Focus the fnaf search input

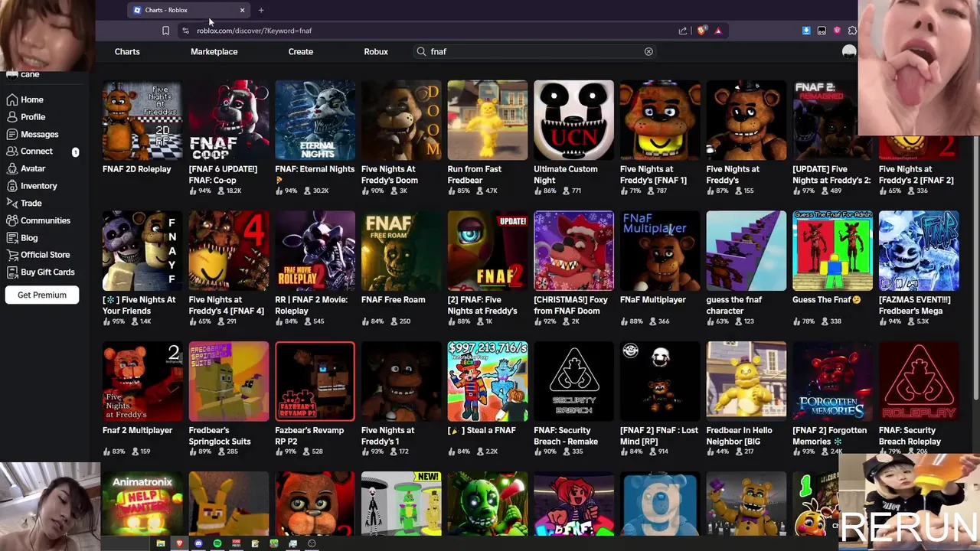point(536,51)
